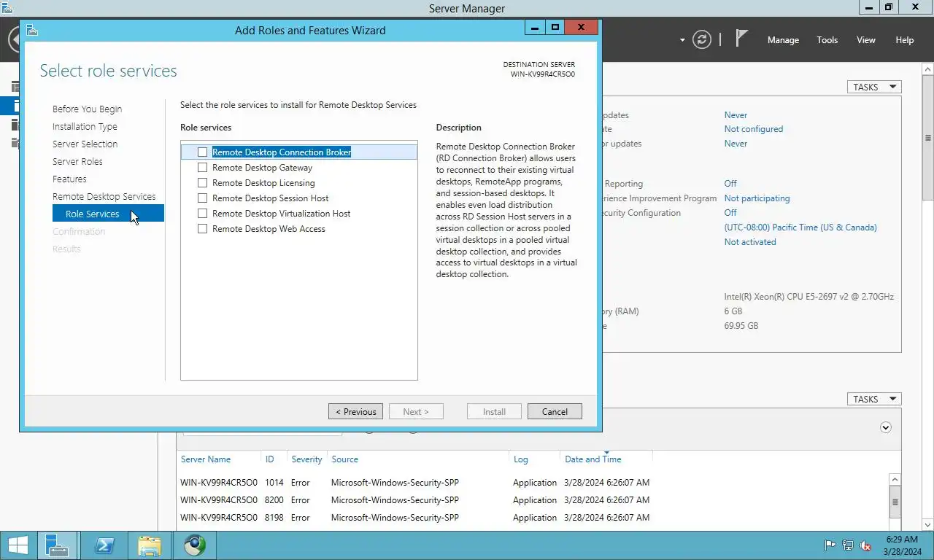This screenshot has width=934, height=560.
Task: Open the lower TASKS dropdown near events
Action: (x=873, y=399)
